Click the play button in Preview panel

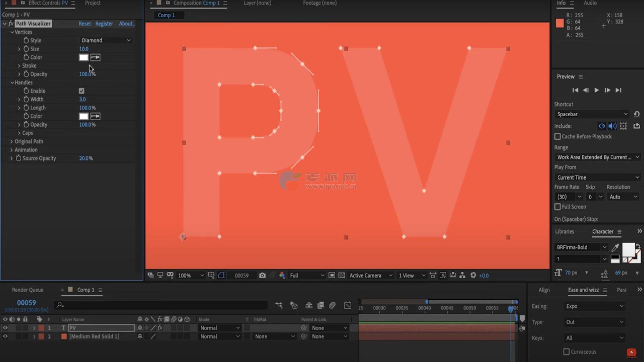596,90
